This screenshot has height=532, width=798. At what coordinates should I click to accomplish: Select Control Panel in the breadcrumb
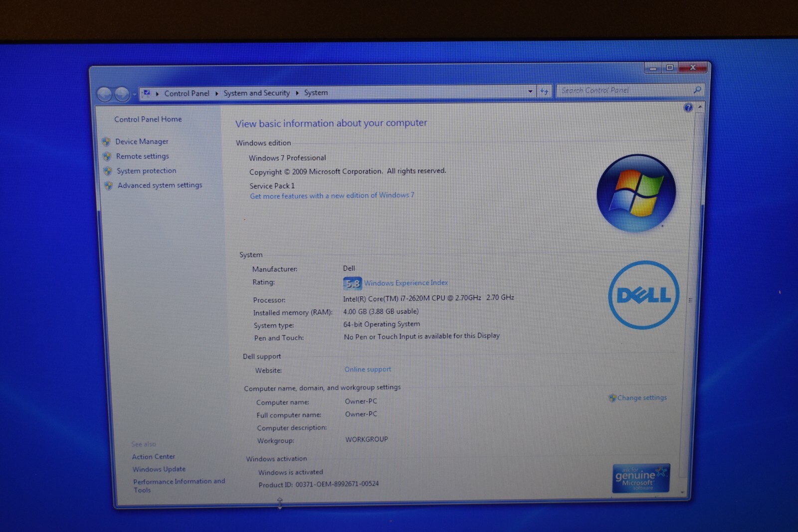[187, 93]
